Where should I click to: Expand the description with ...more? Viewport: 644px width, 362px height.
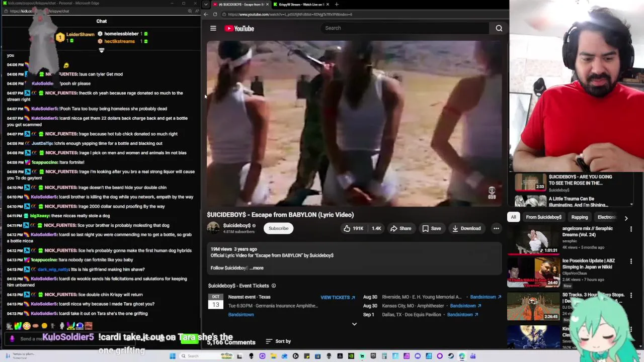(257, 268)
